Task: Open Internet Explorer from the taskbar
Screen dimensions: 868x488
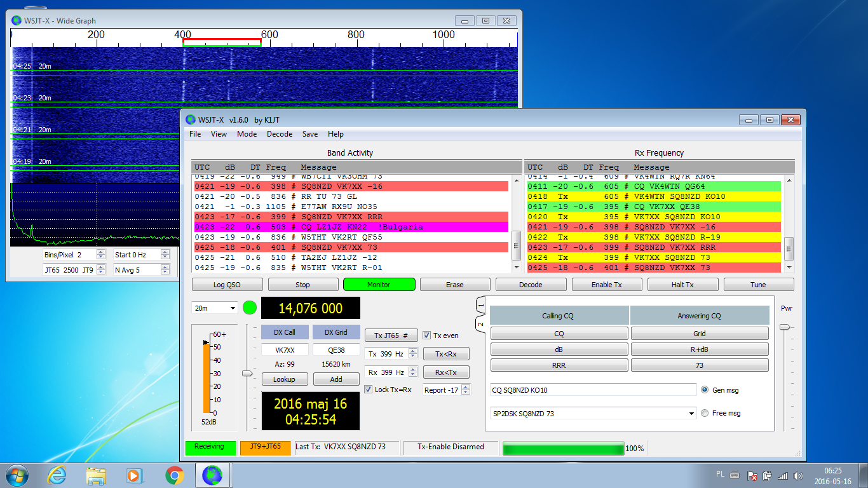Action: point(57,475)
